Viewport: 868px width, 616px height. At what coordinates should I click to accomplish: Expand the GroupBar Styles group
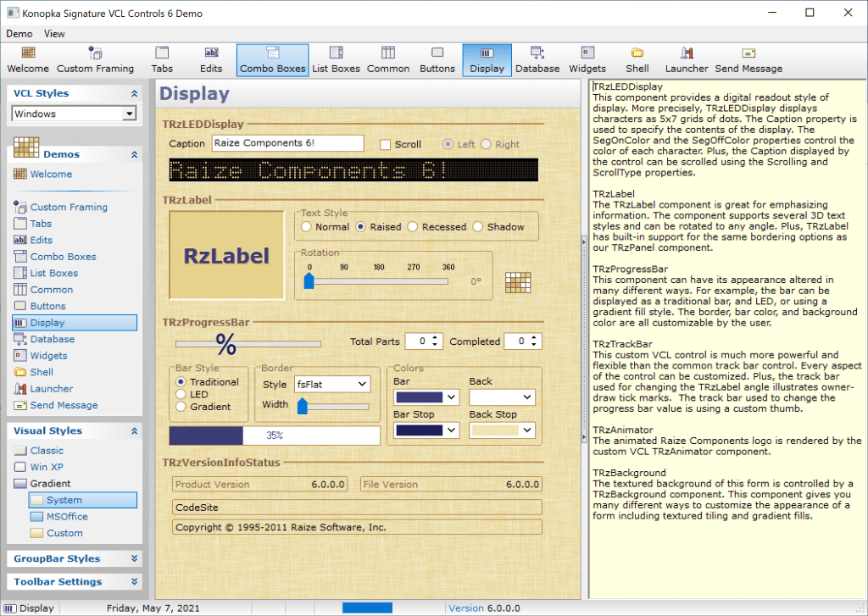point(134,558)
